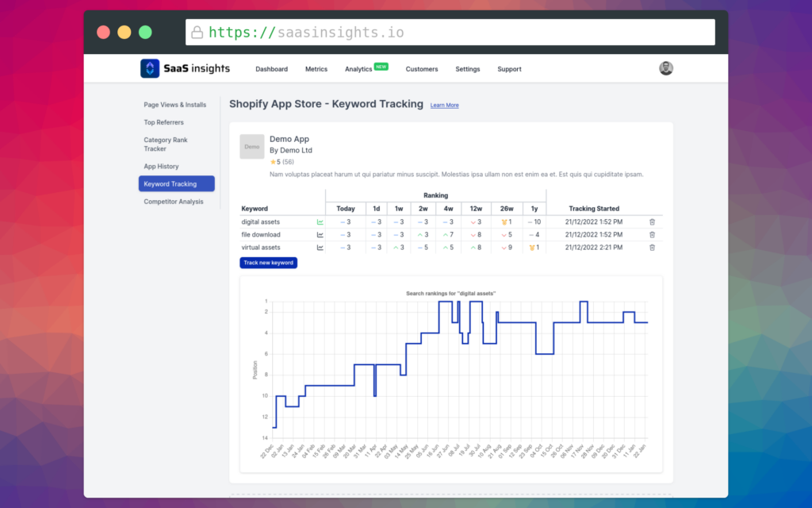812x508 pixels.
Task: Click the 26w column header
Action: (x=507, y=209)
